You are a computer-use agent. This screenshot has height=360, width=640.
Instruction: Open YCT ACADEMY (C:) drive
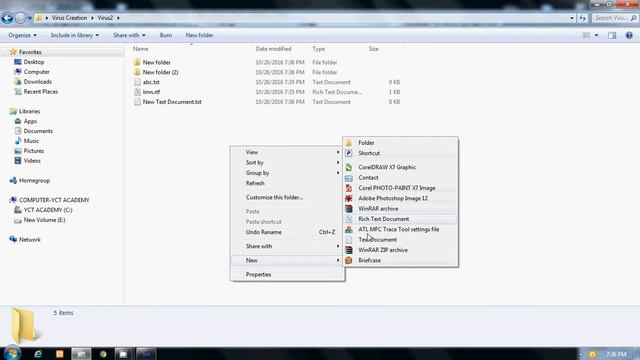coord(48,210)
